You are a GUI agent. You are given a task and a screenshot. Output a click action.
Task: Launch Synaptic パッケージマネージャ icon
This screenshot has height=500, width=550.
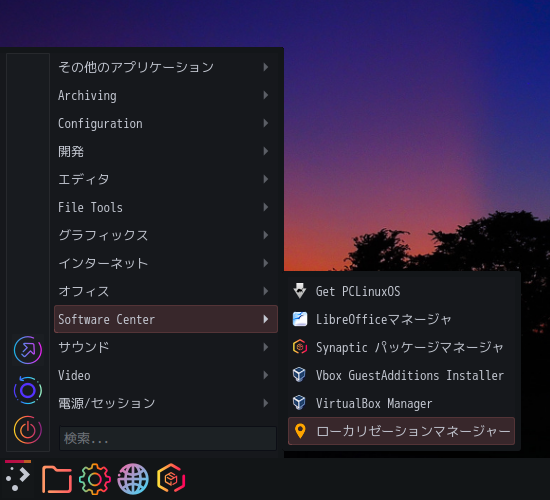coord(300,347)
